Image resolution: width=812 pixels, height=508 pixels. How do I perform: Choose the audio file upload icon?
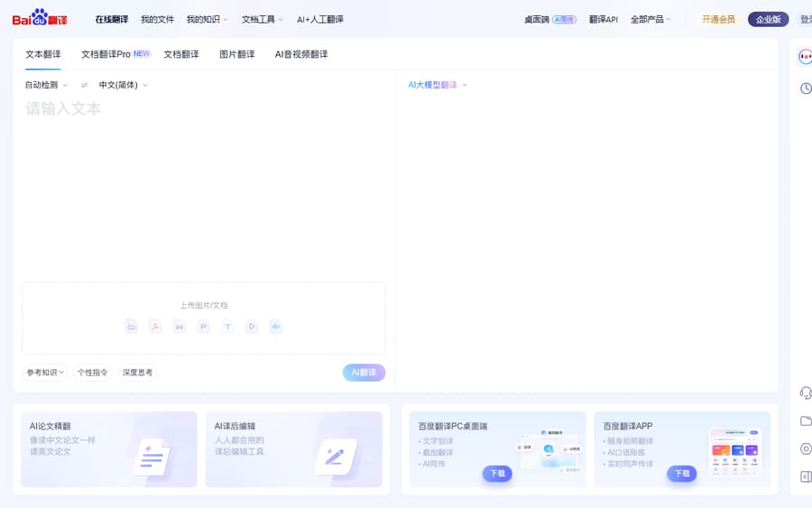pyautogui.click(x=275, y=327)
